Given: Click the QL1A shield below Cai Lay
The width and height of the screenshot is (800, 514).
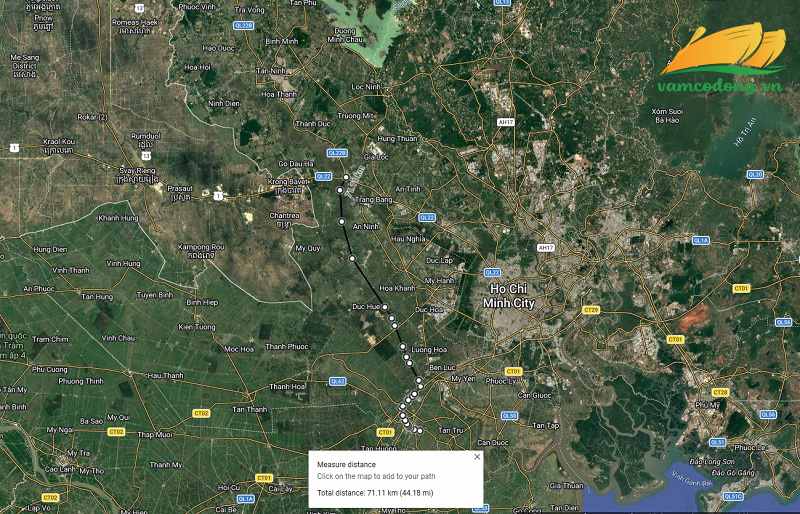Looking at the screenshot, I should (246, 499).
